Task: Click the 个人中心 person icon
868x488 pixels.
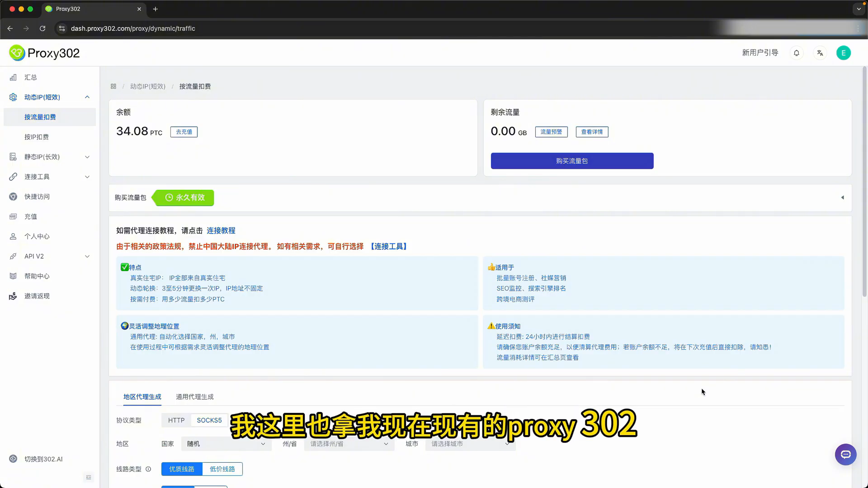Action: [x=13, y=236]
